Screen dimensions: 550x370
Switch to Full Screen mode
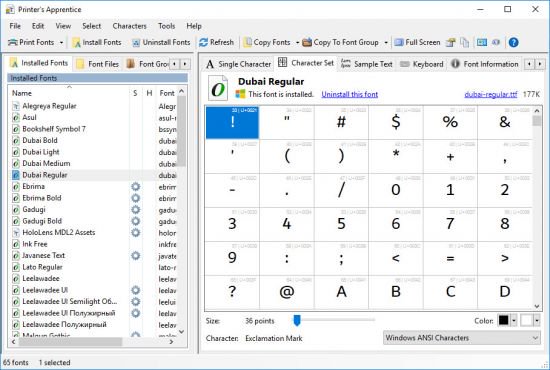pos(417,42)
